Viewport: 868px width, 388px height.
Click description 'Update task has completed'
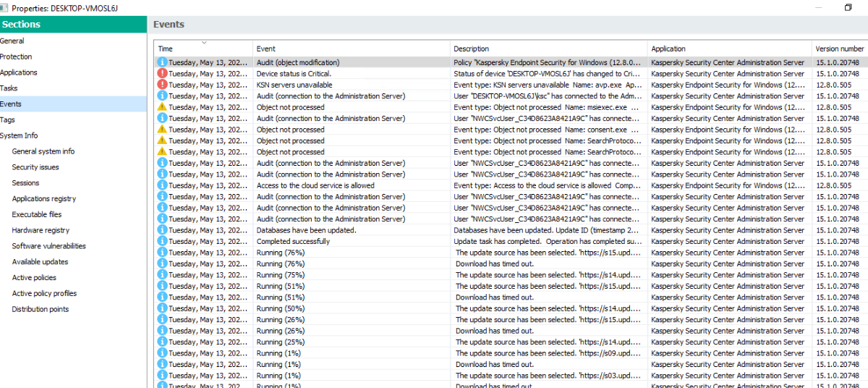548,241
